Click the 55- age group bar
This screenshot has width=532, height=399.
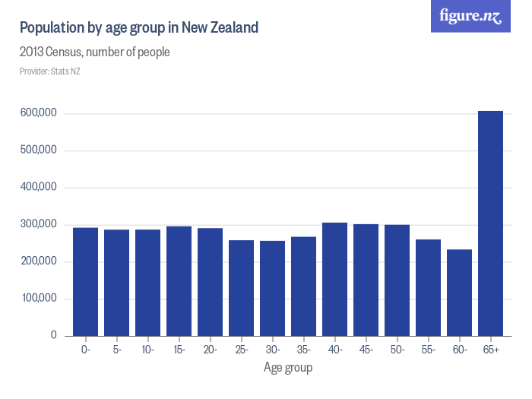point(428,287)
